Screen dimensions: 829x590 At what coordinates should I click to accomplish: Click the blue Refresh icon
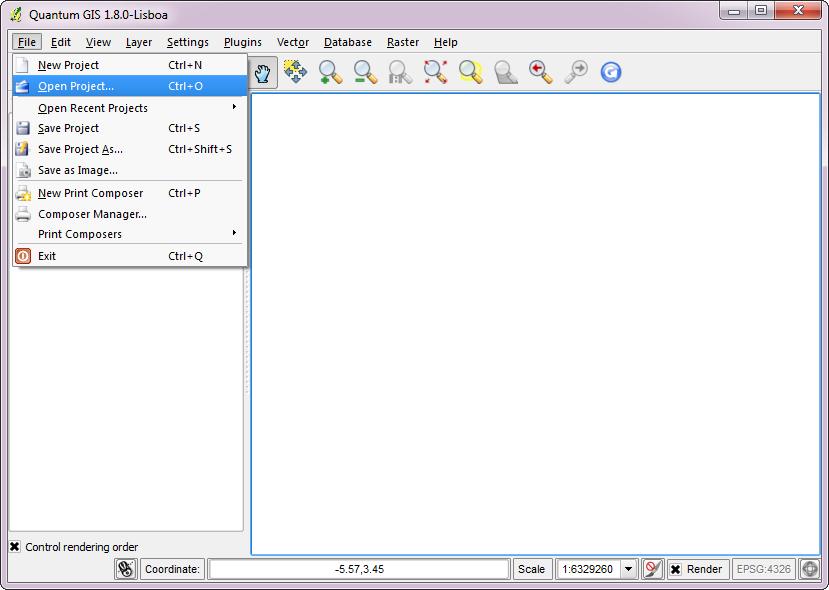pyautogui.click(x=611, y=72)
